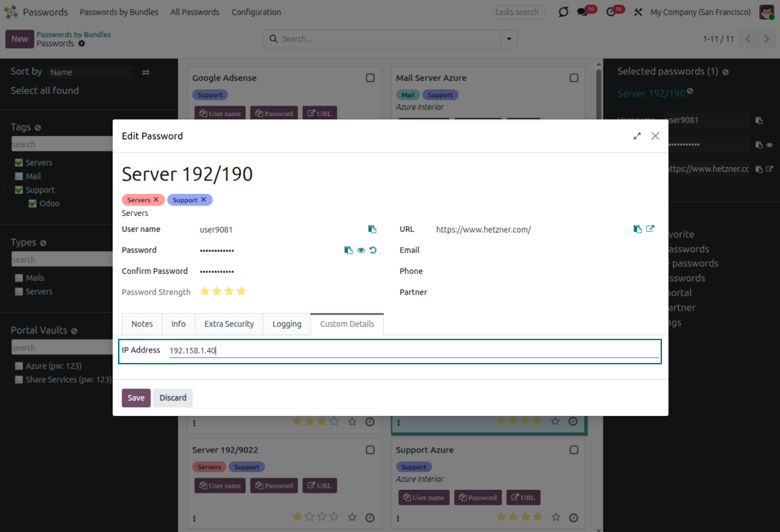The image size is (780, 532).
Task: Set password strength to the fourth star
Action: (241, 291)
